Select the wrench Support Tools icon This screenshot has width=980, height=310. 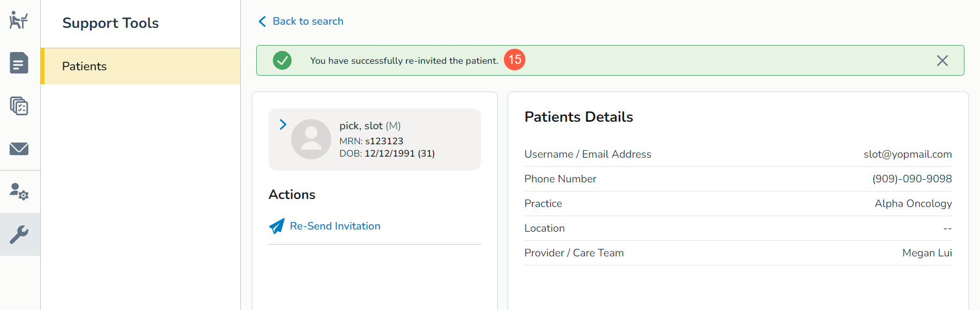coord(19,234)
